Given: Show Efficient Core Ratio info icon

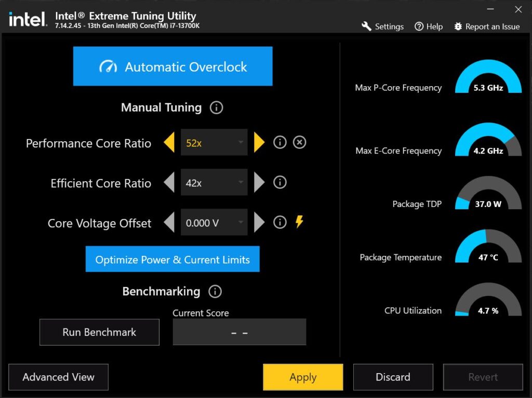Looking at the screenshot, I should pos(280,182).
